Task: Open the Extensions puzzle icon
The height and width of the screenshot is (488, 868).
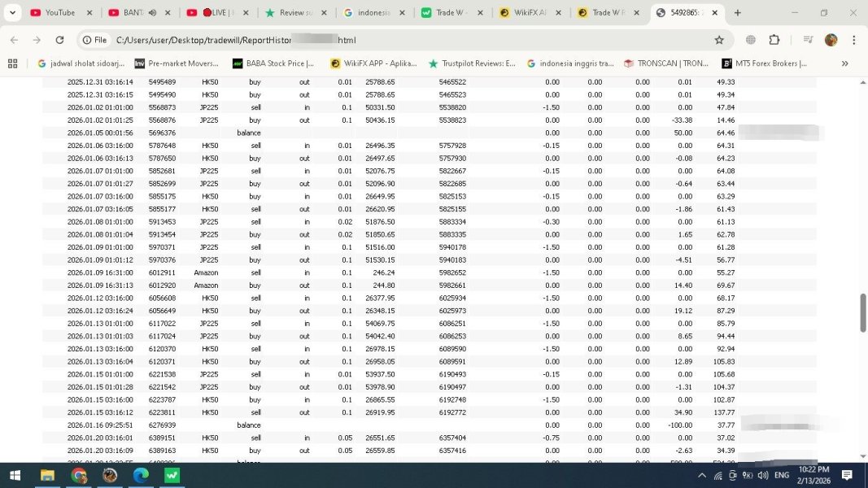Action: click(x=774, y=40)
